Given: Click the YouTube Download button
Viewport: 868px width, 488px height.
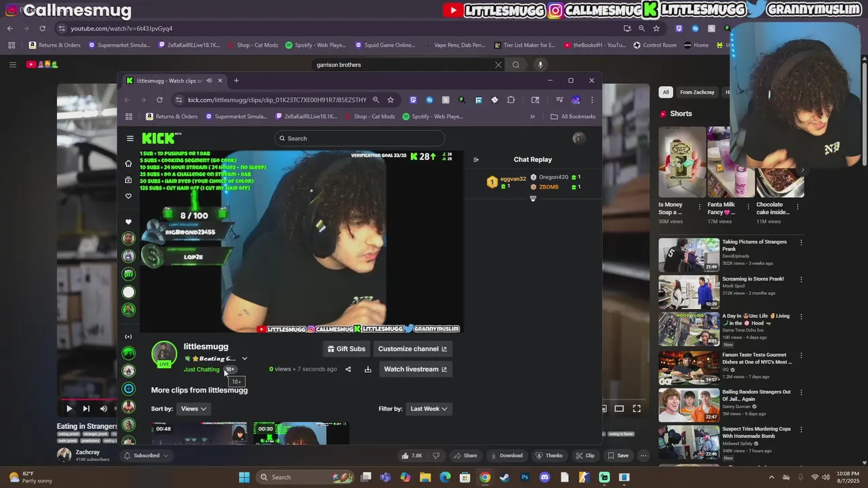Looking at the screenshot, I should coord(507,455).
